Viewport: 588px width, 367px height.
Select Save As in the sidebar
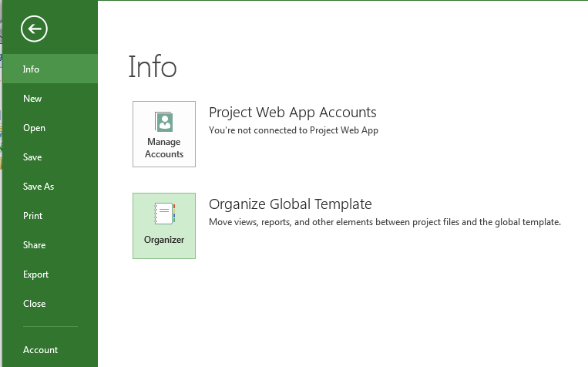pyautogui.click(x=39, y=187)
